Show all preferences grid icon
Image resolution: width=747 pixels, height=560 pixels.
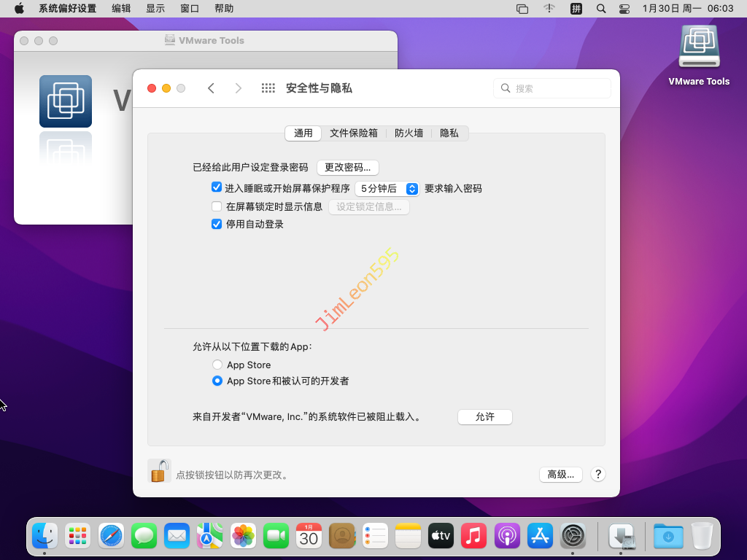click(x=268, y=88)
